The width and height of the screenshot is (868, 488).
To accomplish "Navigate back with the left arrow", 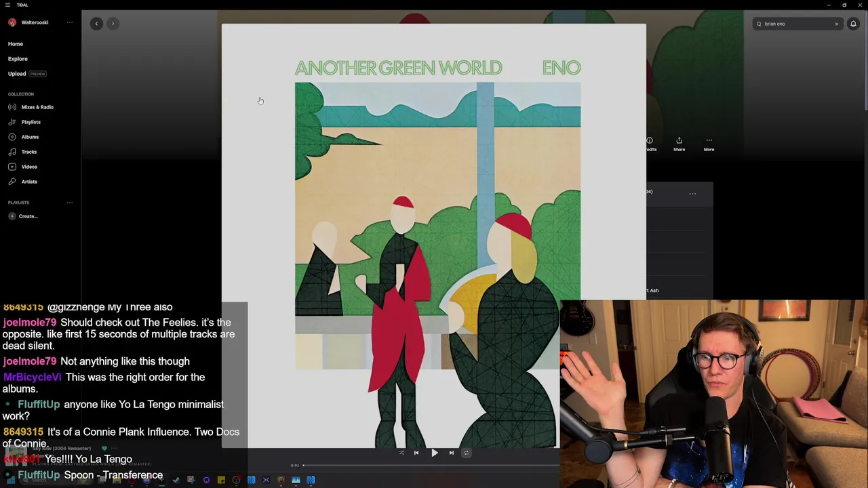I will pyautogui.click(x=96, y=24).
